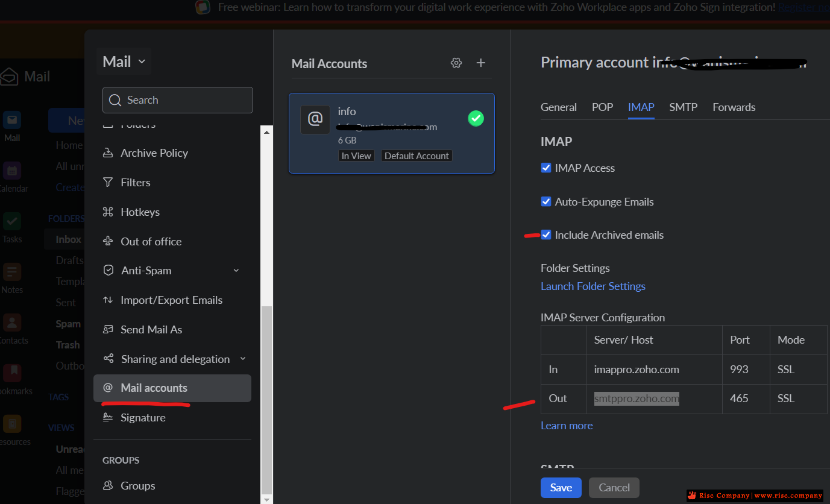This screenshot has height=504, width=830.
Task: Click the Hotkeys command icon
Action: click(x=108, y=212)
